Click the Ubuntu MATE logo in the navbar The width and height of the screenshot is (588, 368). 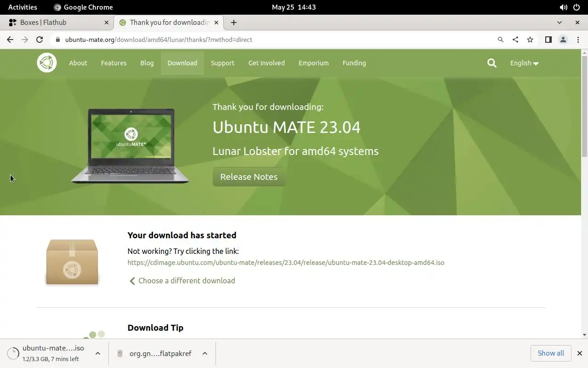[x=47, y=63]
